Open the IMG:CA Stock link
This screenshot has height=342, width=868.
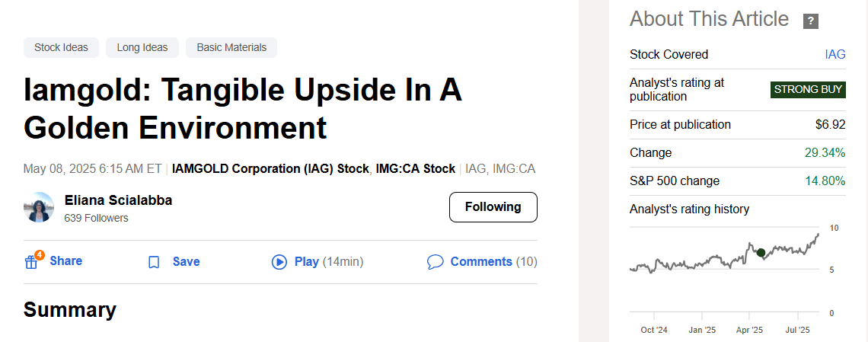coord(416,168)
